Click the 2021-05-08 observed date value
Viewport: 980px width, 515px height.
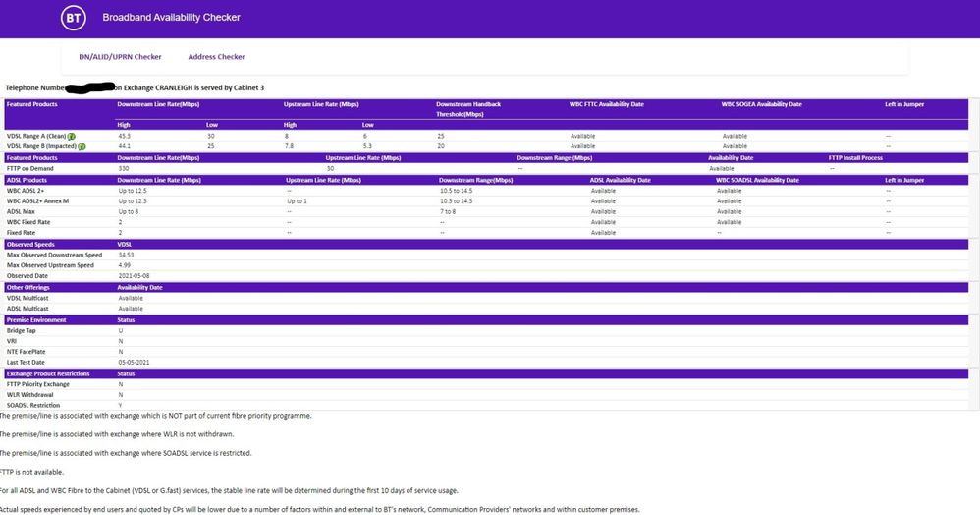pyautogui.click(x=134, y=276)
